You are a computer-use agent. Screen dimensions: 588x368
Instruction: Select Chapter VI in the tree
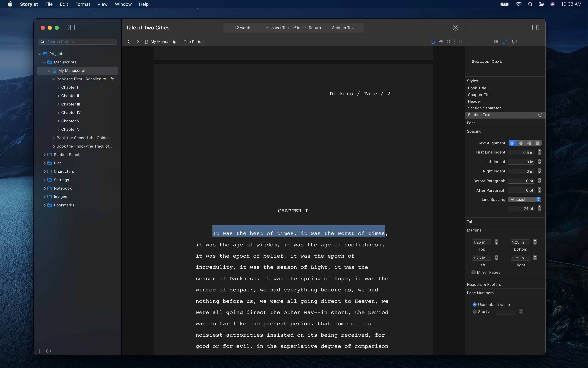[x=71, y=130]
